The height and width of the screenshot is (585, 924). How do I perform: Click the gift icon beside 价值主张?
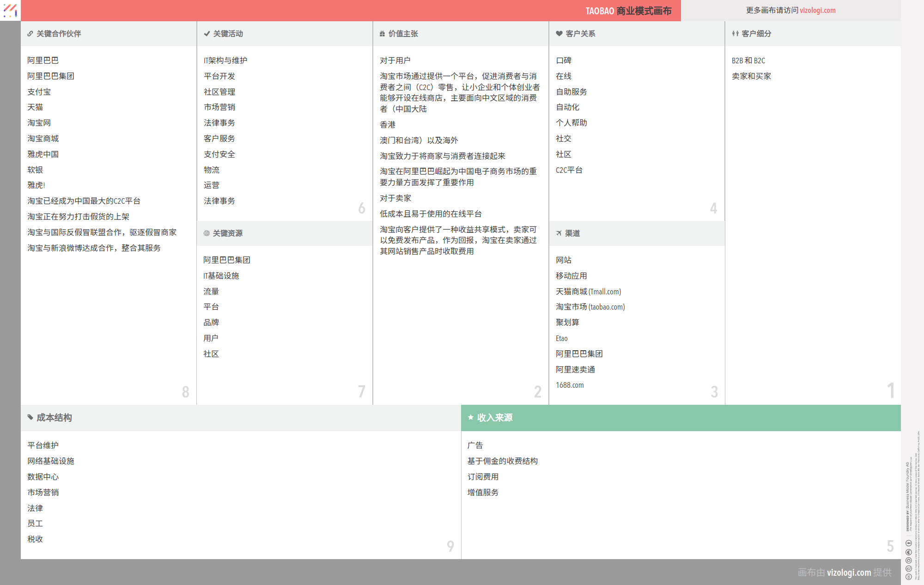tap(382, 34)
